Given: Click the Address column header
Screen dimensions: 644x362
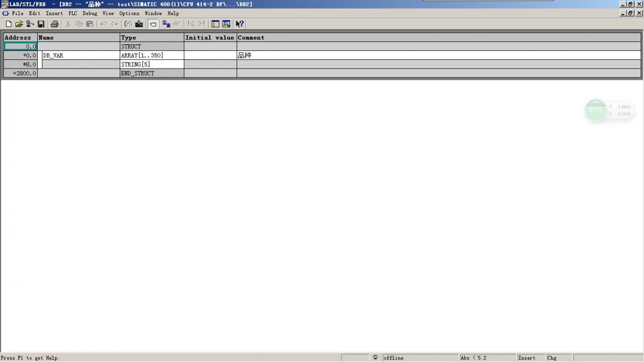Looking at the screenshot, I should (21, 38).
